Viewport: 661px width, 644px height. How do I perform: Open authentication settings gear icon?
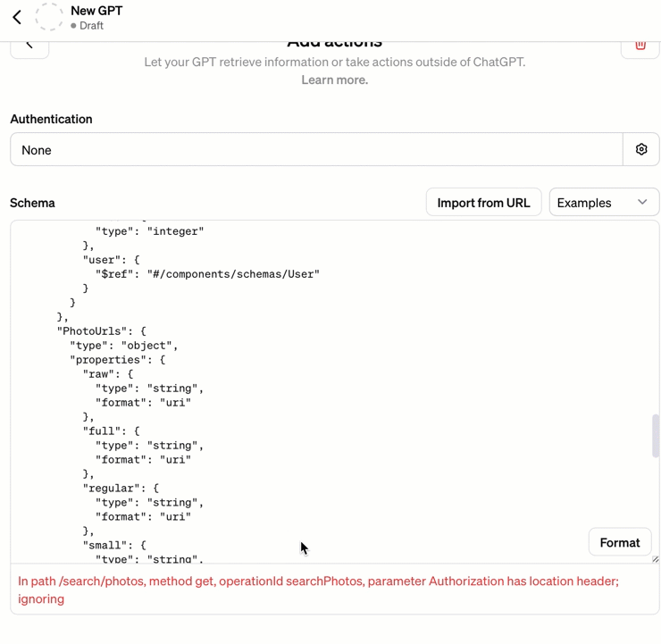click(x=641, y=150)
